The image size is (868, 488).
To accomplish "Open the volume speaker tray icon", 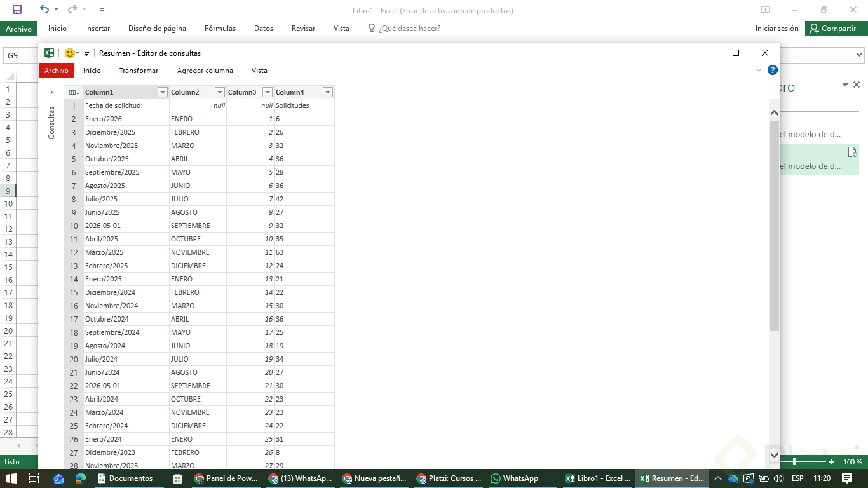I will 778,478.
